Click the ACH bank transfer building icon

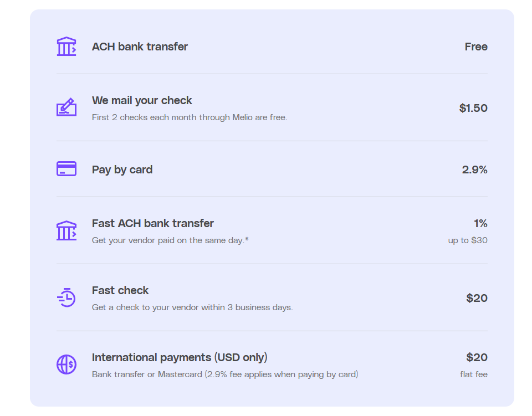(66, 47)
